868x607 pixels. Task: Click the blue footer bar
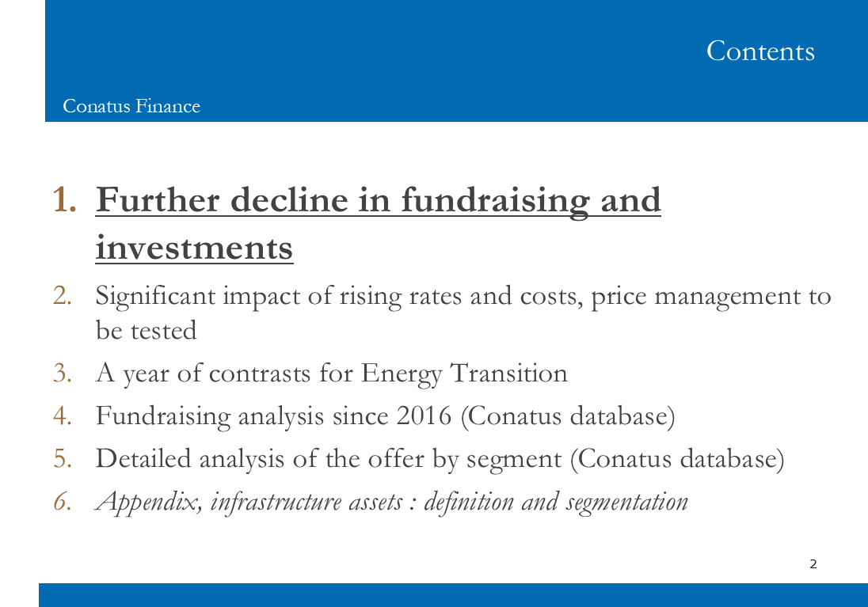pos(453,595)
